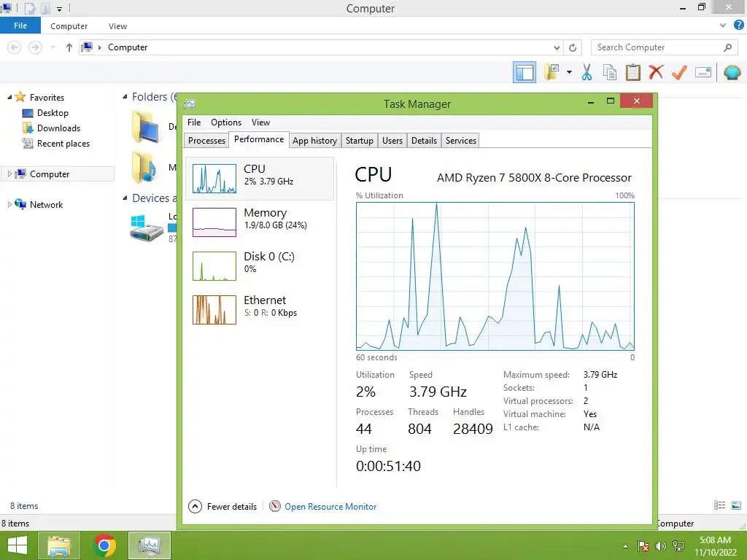Expand the Computer tree node
The image size is (747, 560).
9,174
